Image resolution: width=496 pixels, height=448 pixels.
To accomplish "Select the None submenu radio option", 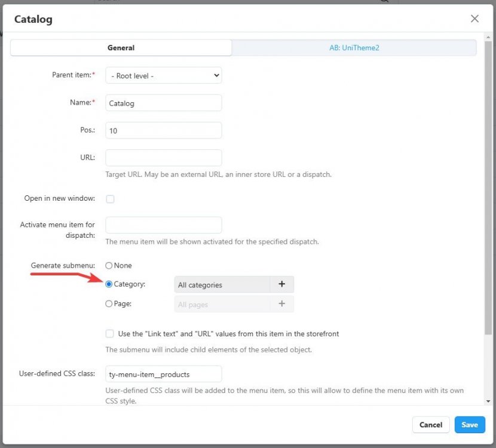I will 109,265.
